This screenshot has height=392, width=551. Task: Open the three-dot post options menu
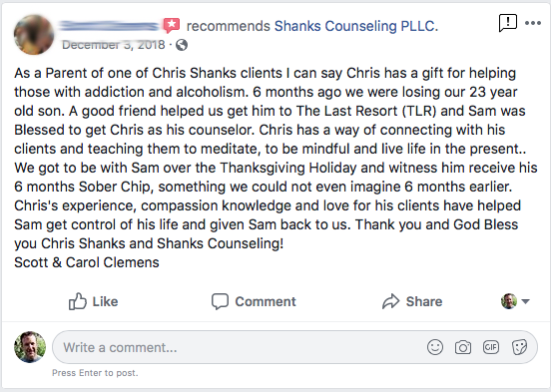533,23
